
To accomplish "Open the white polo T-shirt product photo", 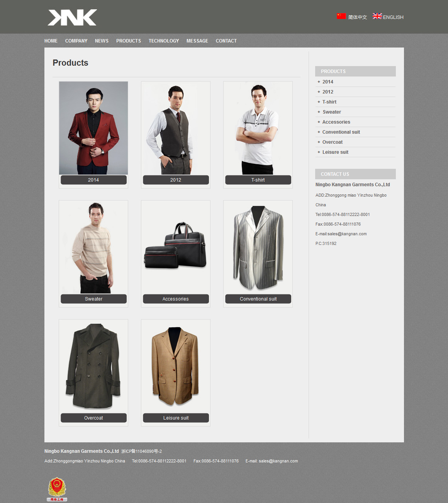I will [x=258, y=128].
